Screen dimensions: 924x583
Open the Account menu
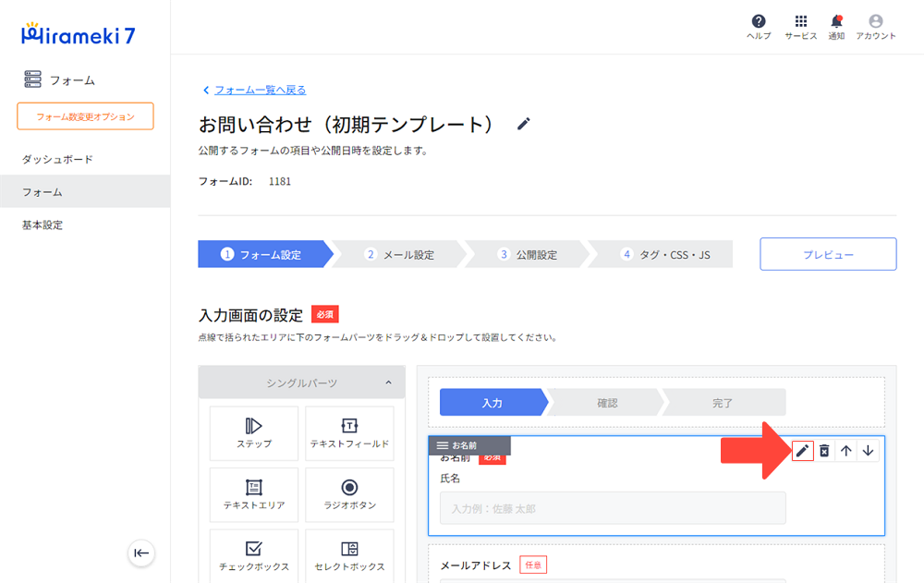click(876, 27)
